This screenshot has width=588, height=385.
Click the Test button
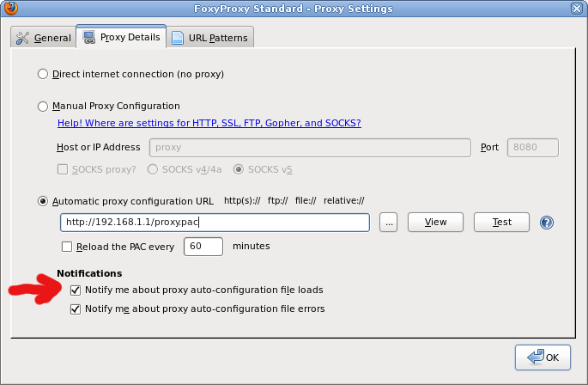[x=502, y=222]
